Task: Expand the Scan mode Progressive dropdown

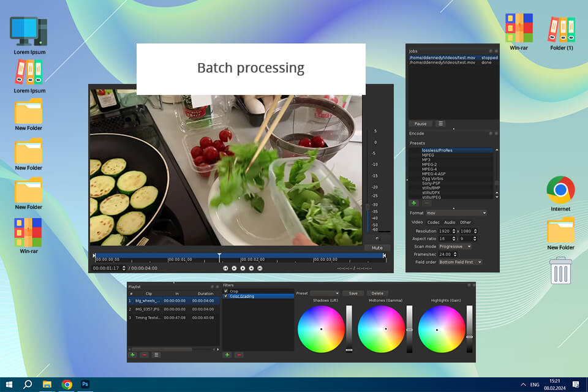Action: [x=455, y=246]
